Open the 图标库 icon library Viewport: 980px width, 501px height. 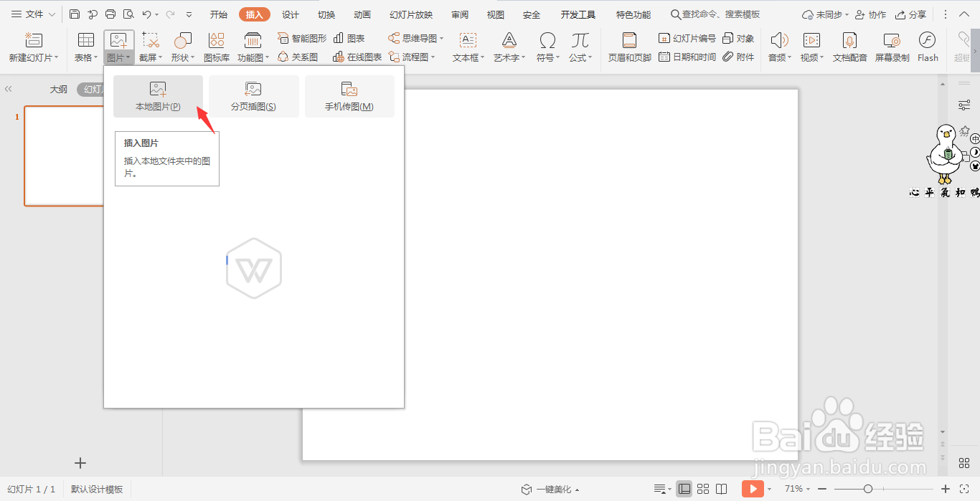point(217,47)
